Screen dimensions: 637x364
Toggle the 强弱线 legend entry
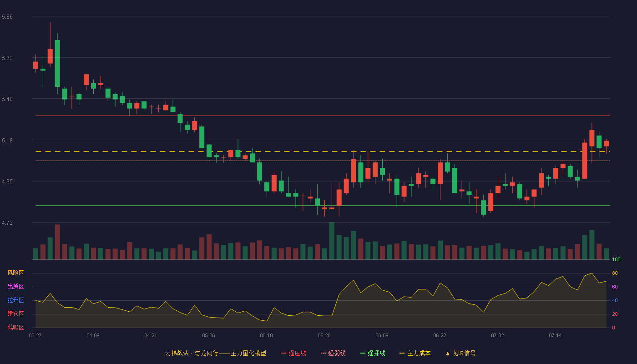click(333, 353)
